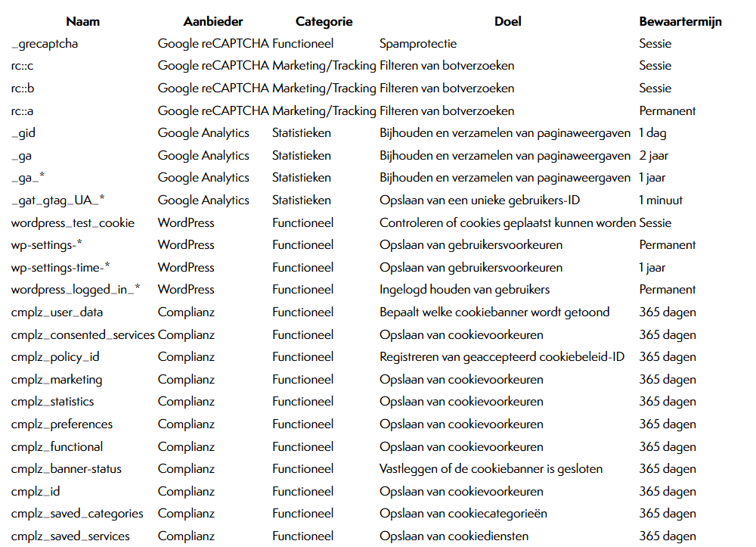
Task: Click the Categorie column header
Action: pyautogui.click(x=324, y=22)
